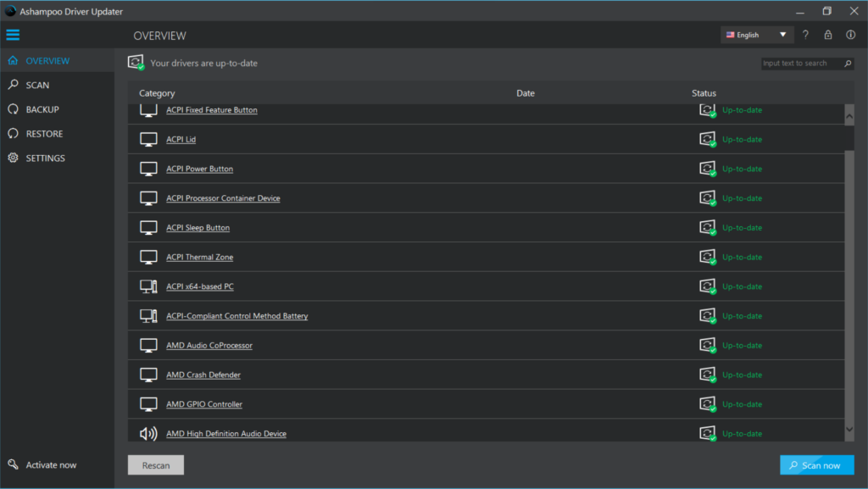Click Up-to-date status text for ACPI Power Button

[x=742, y=169]
